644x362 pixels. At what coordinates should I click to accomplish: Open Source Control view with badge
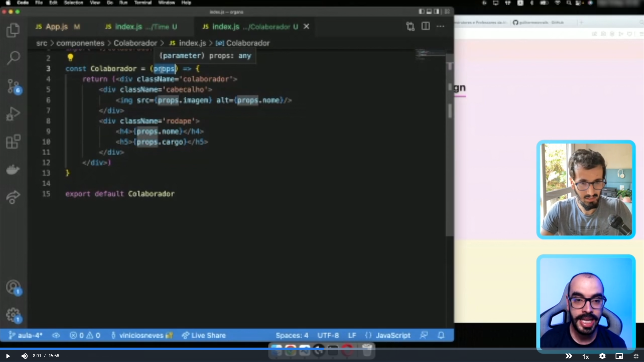[14, 86]
